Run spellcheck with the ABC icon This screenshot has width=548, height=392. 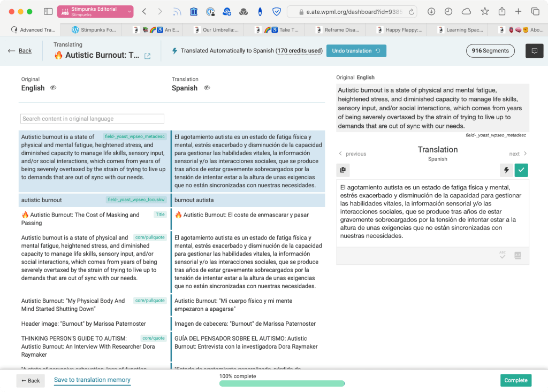tap(503, 256)
